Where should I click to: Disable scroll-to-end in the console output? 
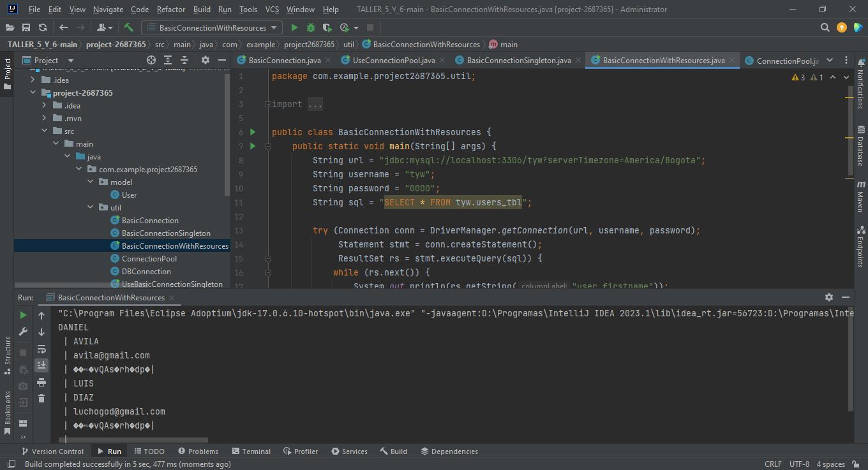pos(41,366)
